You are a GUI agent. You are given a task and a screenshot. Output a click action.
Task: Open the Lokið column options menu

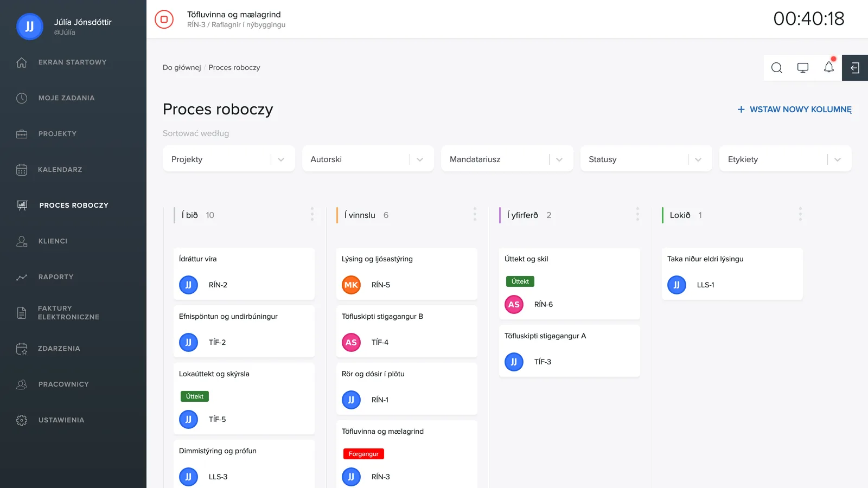(x=800, y=214)
